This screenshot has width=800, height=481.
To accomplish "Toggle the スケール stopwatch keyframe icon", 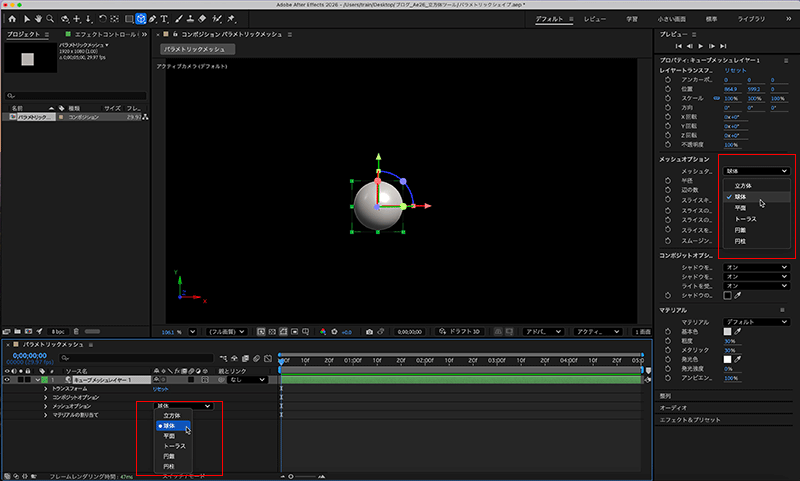I will [x=667, y=98].
